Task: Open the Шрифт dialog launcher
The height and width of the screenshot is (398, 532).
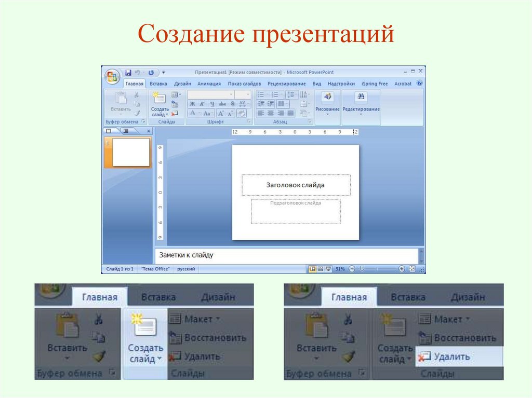Action: tap(249, 121)
